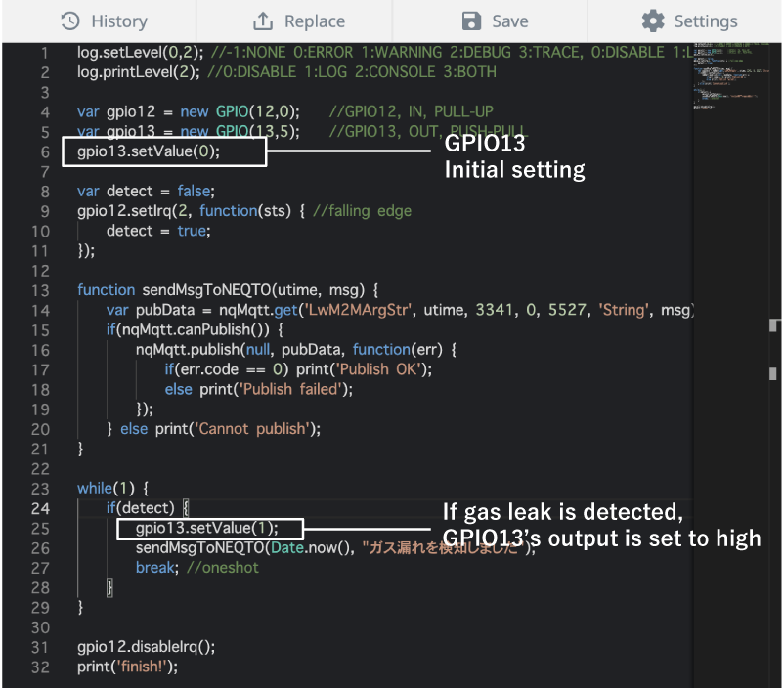Screen dimensions: 784x688
Task: Click 'gpio13.setValue(0);' code line
Action: (x=149, y=151)
